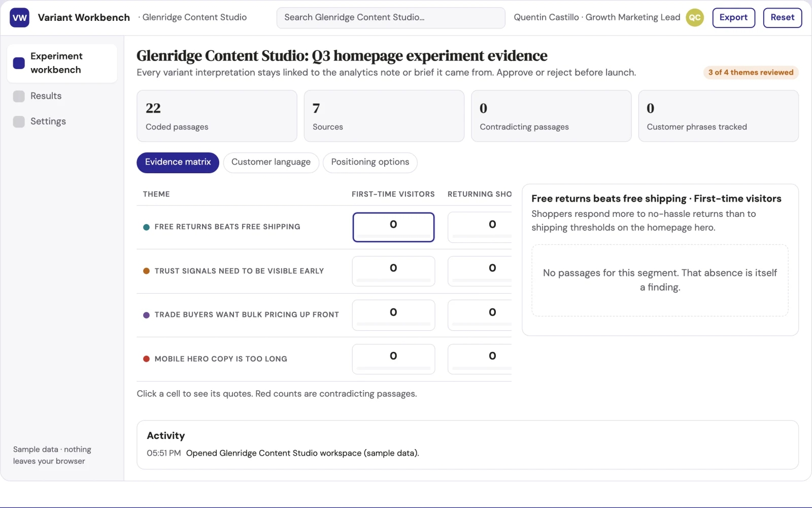Select Experiment workbench in sidebar
Screen dimensions: 812x508
pos(62,63)
